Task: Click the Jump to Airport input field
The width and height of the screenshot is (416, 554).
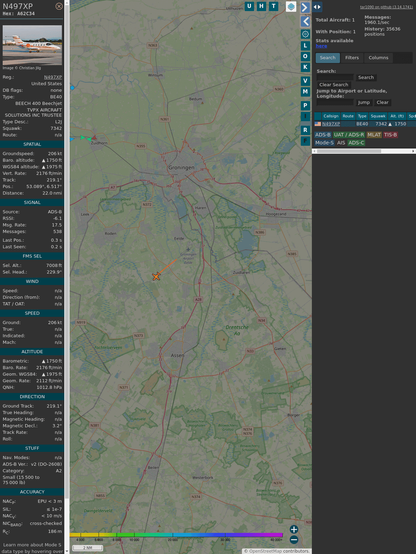Action: (335, 102)
